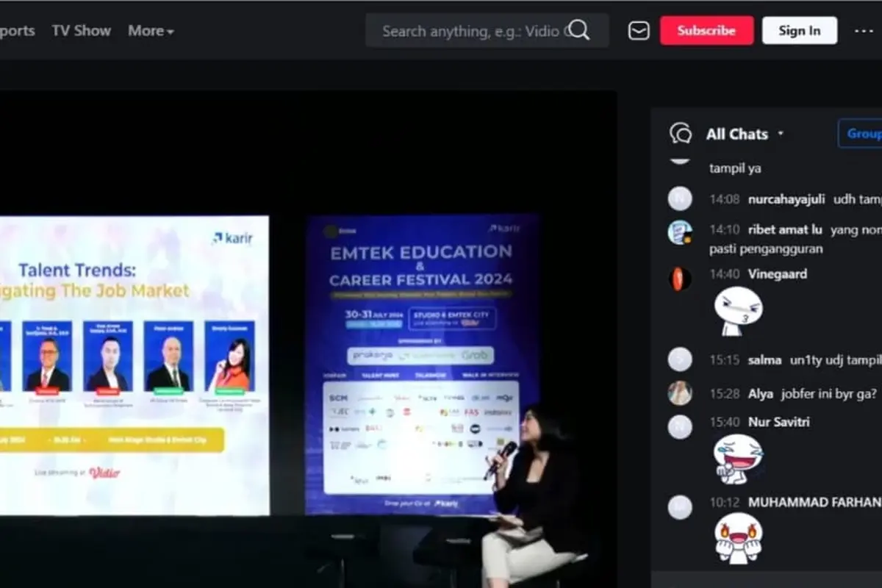This screenshot has width=882, height=588.
Task: Click Vinegaard's red avatar
Action: click(680, 279)
